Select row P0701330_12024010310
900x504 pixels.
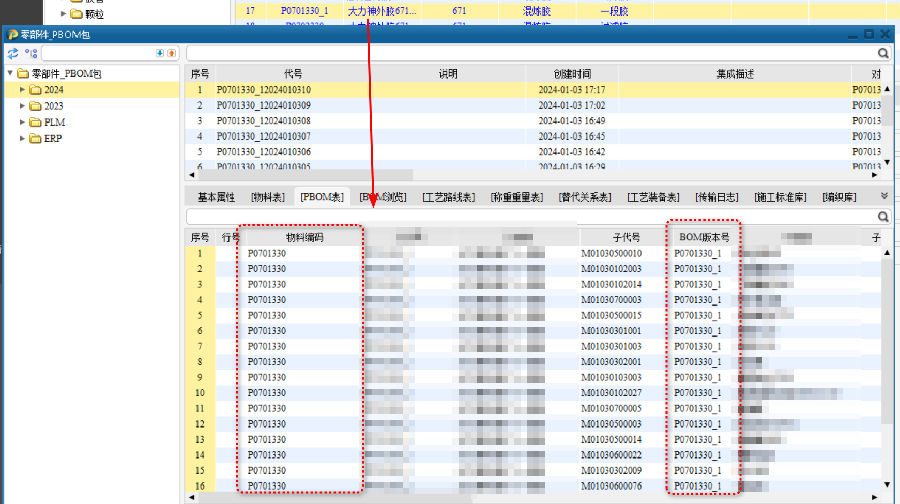click(x=533, y=90)
